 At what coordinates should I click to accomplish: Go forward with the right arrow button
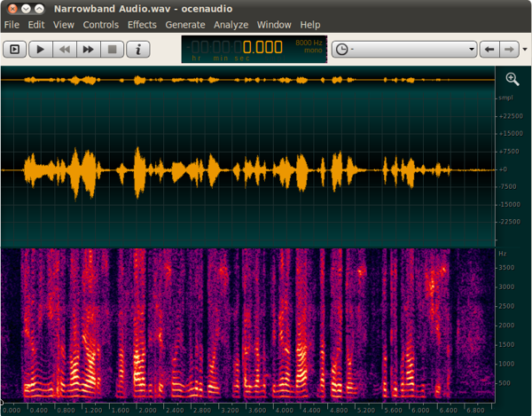point(509,50)
